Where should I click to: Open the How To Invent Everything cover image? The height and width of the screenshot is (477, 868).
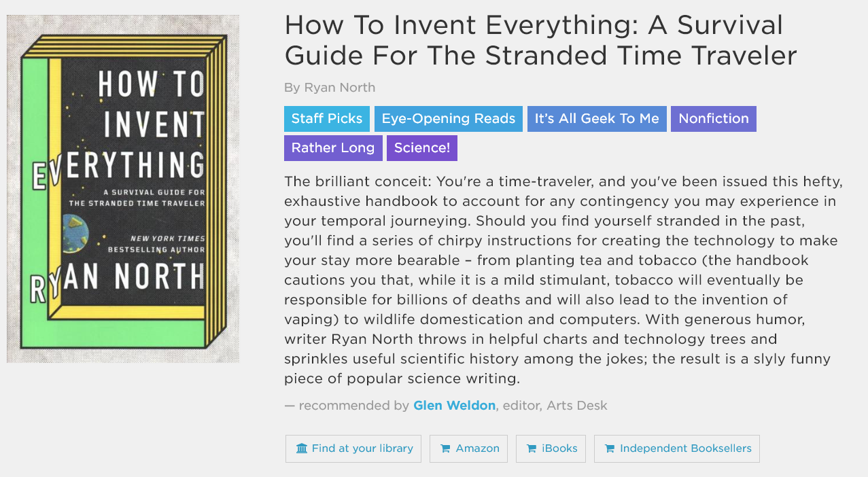[x=123, y=189]
